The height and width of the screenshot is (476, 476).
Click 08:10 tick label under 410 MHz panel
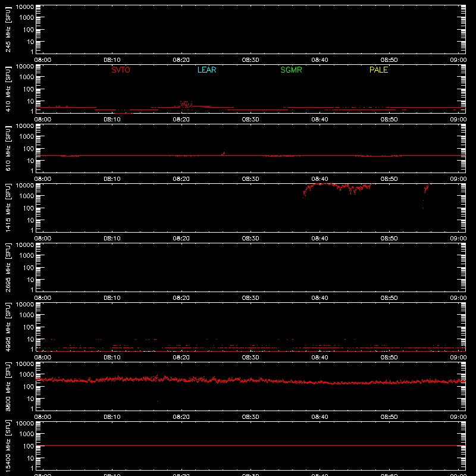tap(112, 120)
